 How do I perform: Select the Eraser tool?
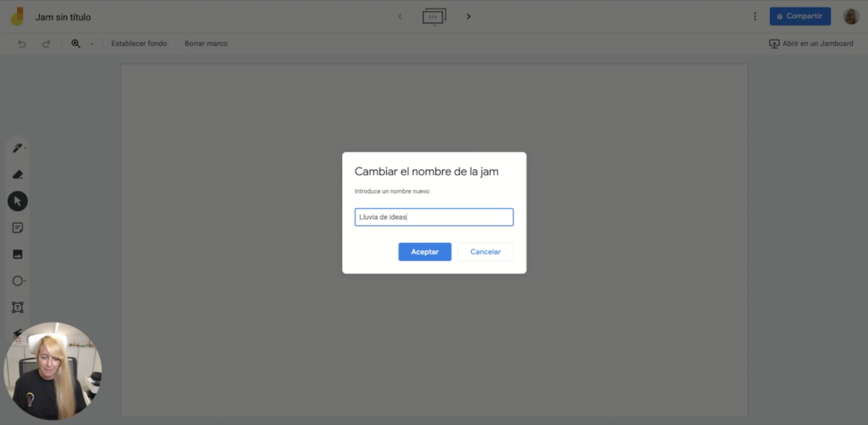coord(18,174)
